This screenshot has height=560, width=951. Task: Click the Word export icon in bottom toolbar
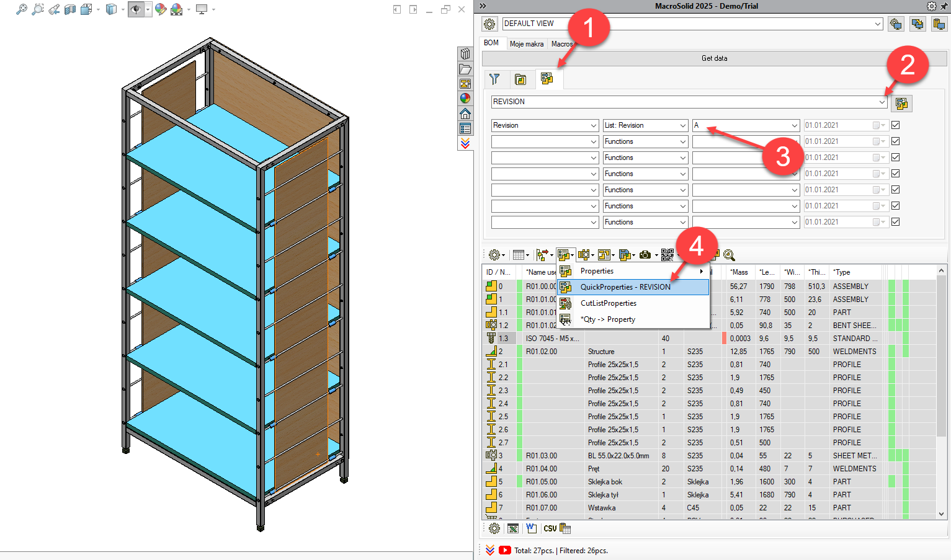pyautogui.click(x=531, y=528)
